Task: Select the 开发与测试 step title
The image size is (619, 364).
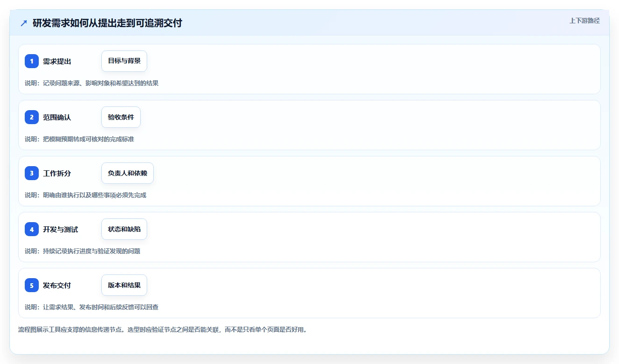Action: [x=61, y=230]
